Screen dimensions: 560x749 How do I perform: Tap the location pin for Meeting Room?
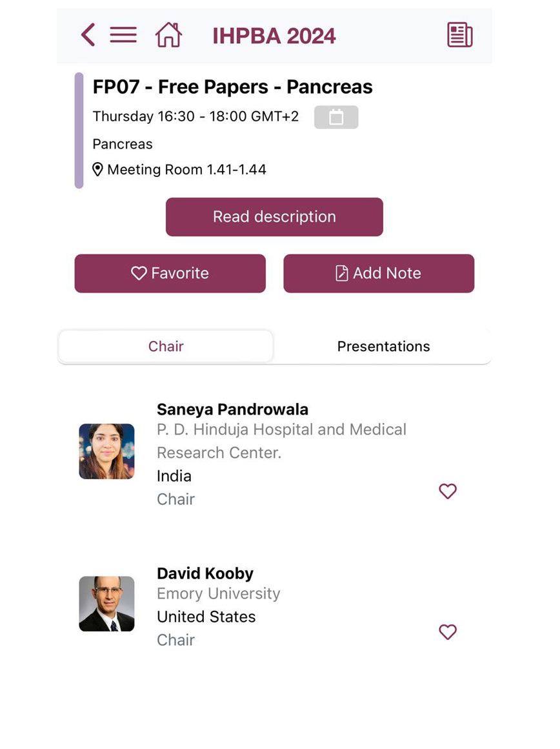coord(98,170)
